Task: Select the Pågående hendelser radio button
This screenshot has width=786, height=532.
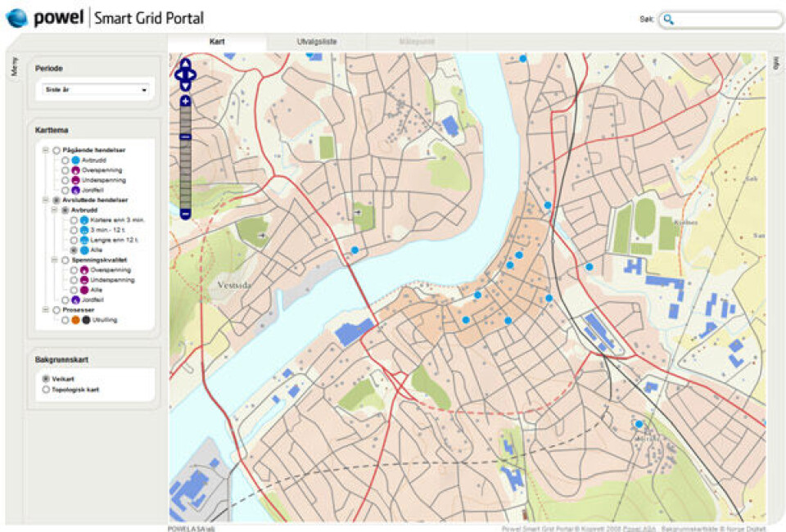Action: pos(56,151)
